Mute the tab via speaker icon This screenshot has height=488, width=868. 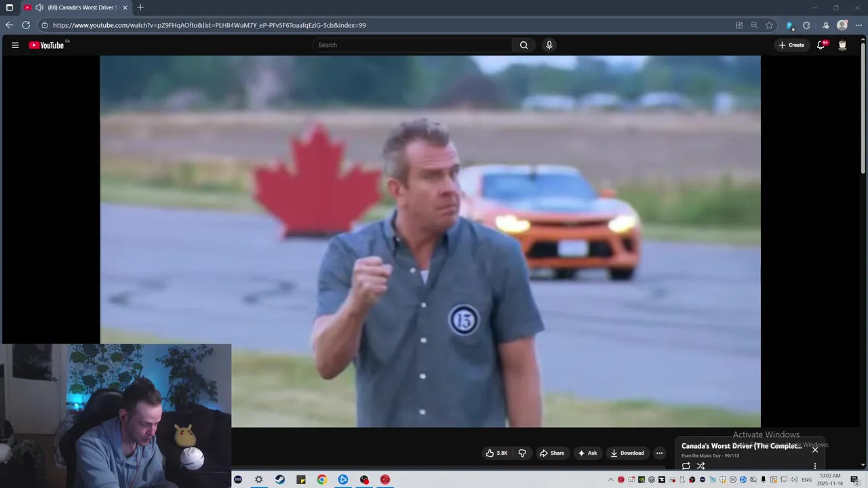coord(39,7)
